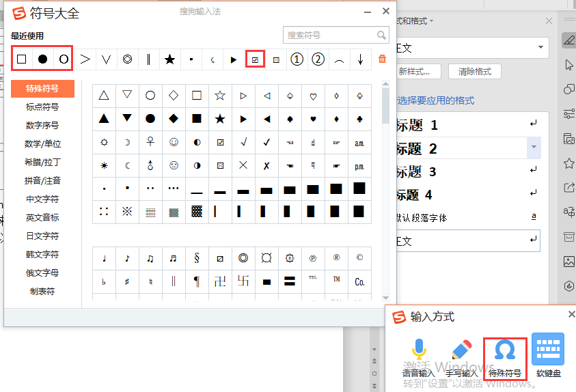Open the 希腊/拉丁 symbol category
Screen dimensions: 576x392
click(x=42, y=163)
